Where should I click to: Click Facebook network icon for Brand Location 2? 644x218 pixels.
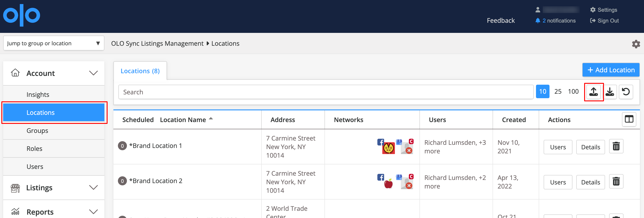pos(380,177)
